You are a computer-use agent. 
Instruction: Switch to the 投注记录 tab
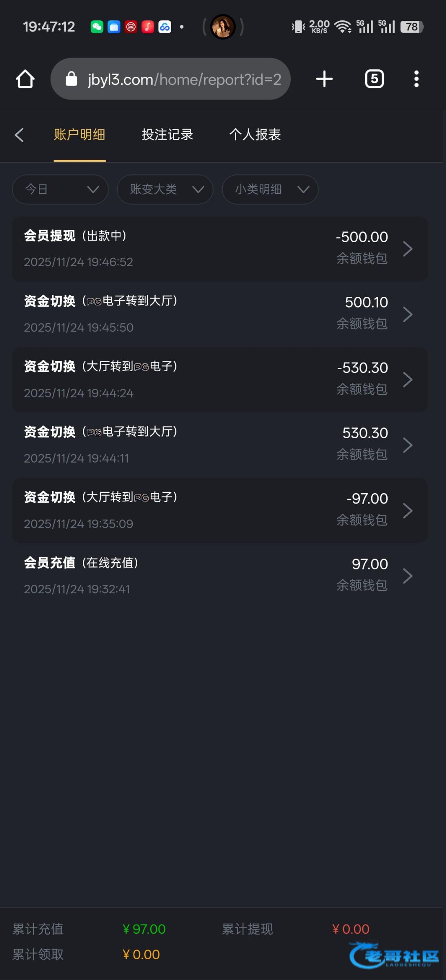point(167,135)
